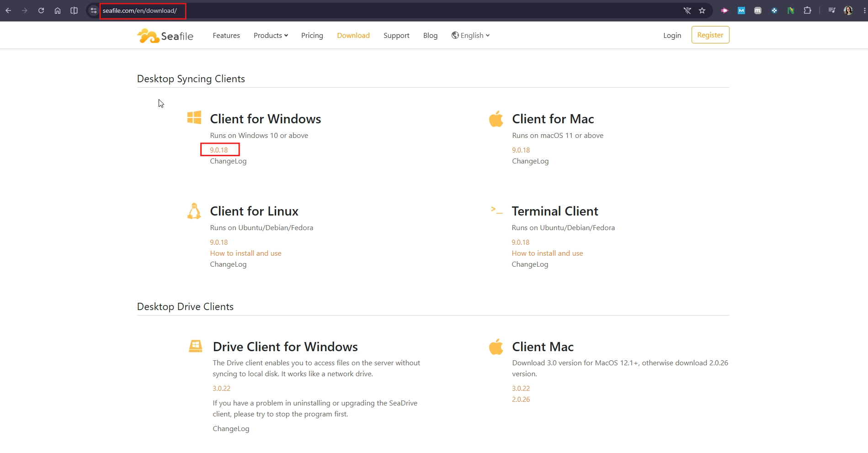
Task: Click the Linux penguin icon
Action: pyautogui.click(x=194, y=211)
